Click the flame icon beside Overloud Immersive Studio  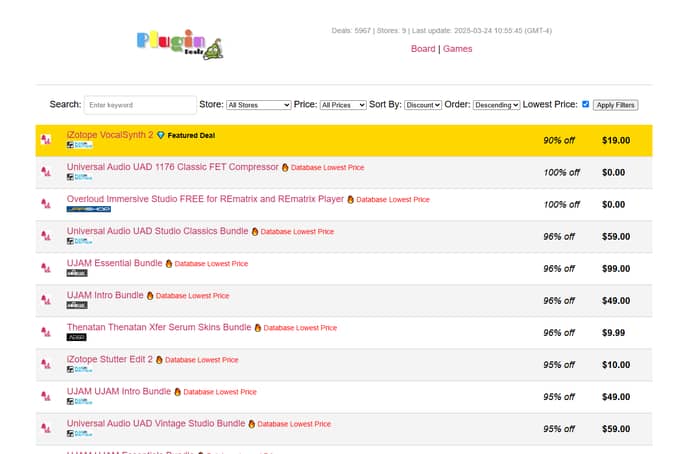point(350,199)
